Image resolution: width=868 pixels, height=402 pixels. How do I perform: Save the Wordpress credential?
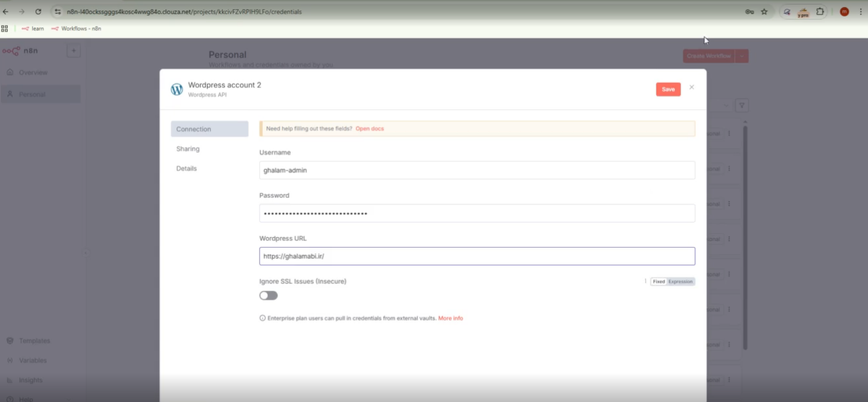[x=668, y=89]
